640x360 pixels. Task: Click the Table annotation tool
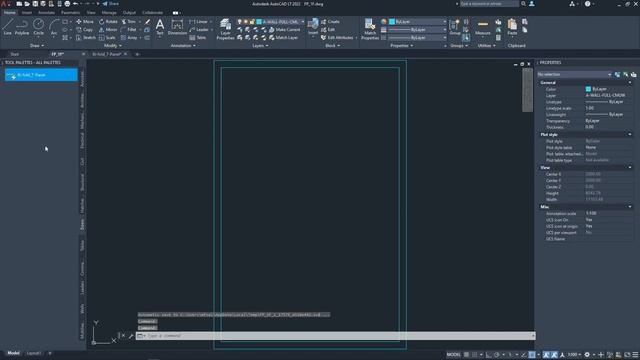tap(198, 38)
